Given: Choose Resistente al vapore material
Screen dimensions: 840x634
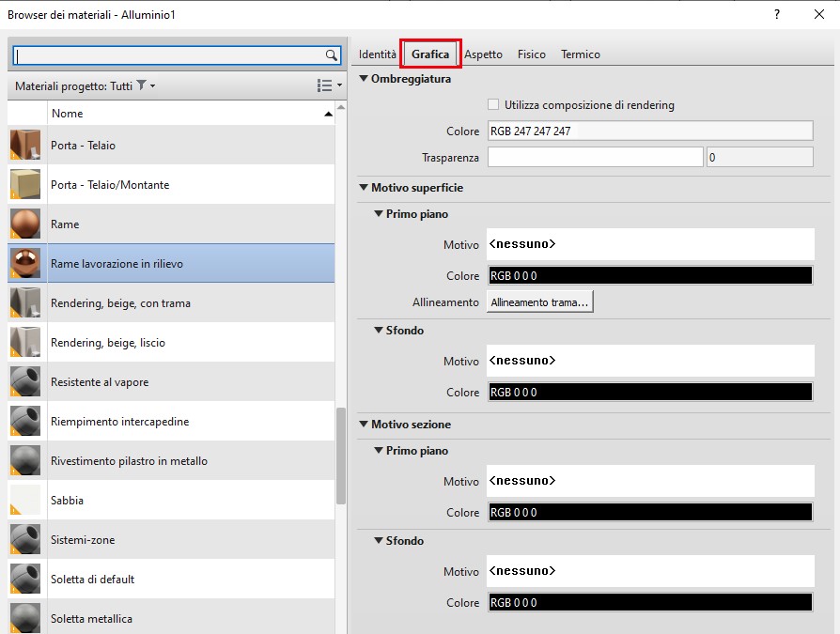Looking at the screenshot, I should click(x=100, y=382).
